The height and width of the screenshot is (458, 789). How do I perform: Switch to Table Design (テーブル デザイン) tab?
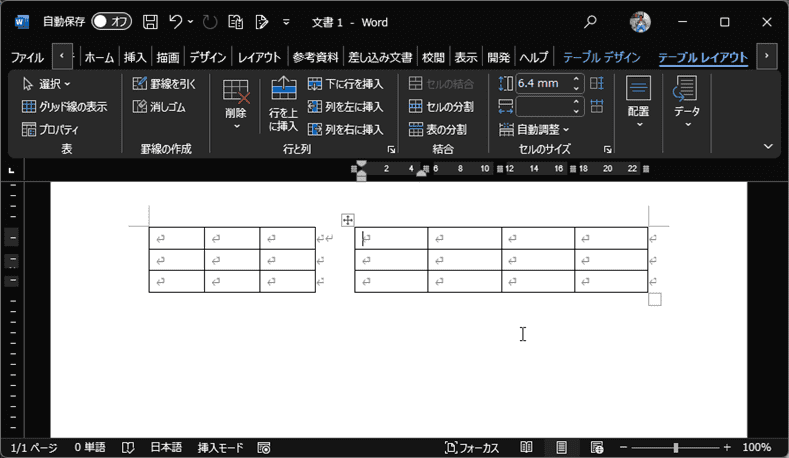(x=601, y=57)
